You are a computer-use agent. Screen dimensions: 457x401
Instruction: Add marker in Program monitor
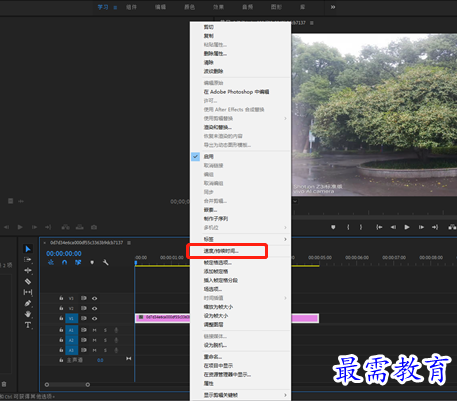tap(333, 227)
